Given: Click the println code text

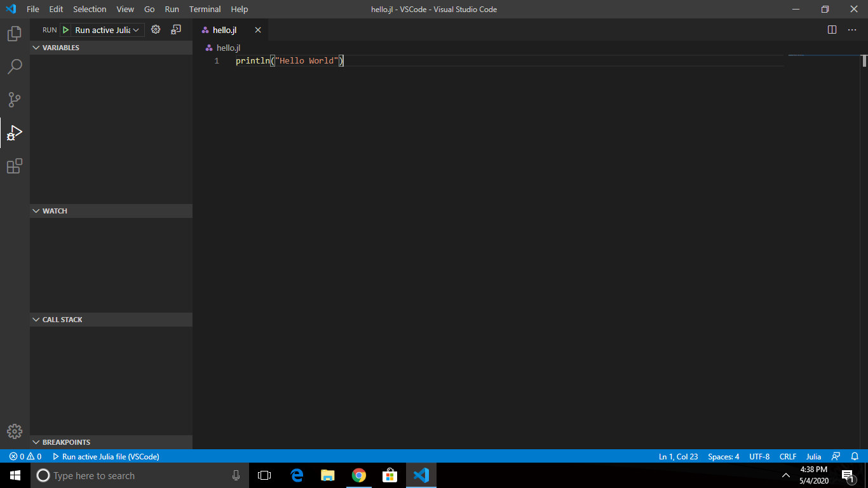Looking at the screenshot, I should (253, 61).
